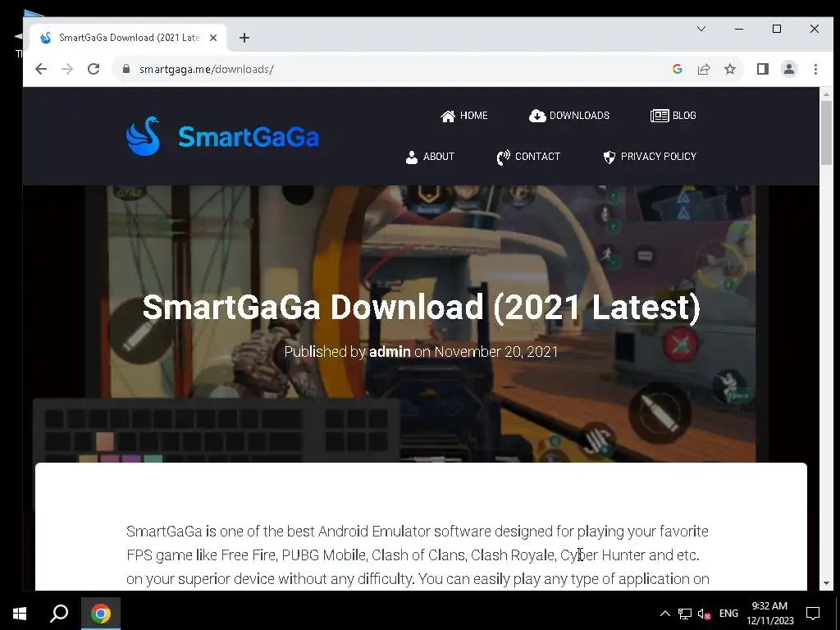Go back using the browser back arrow

41,69
